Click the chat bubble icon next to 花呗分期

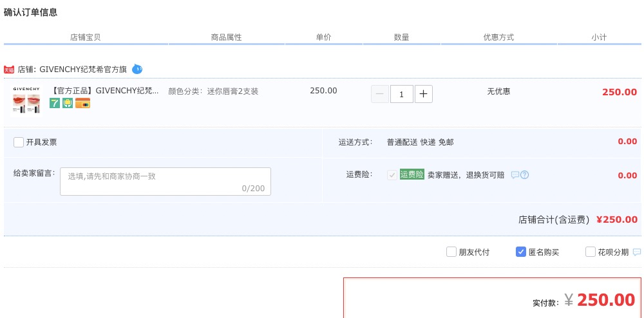coord(637,252)
